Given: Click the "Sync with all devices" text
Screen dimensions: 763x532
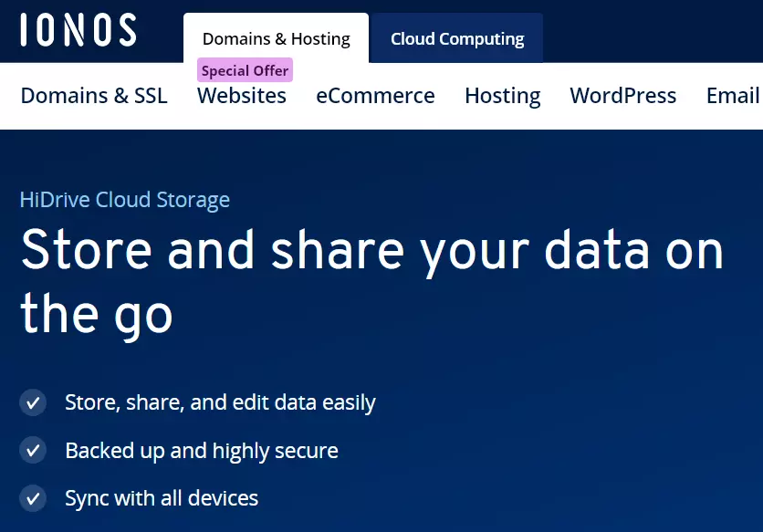Looking at the screenshot, I should click(162, 498).
